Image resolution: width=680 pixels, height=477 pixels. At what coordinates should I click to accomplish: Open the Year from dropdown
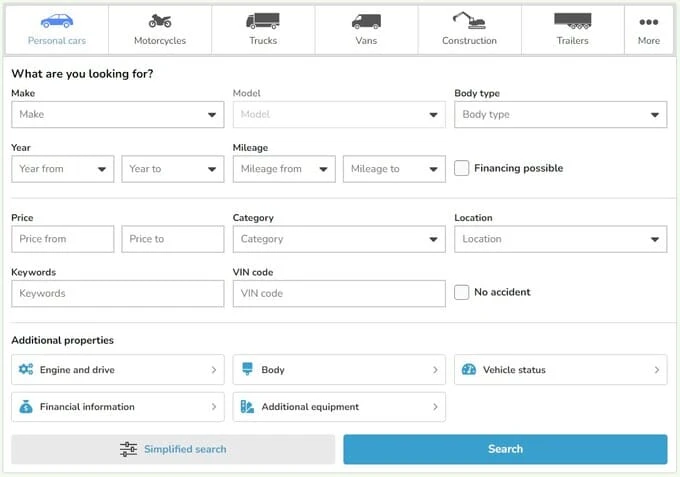[x=63, y=169]
